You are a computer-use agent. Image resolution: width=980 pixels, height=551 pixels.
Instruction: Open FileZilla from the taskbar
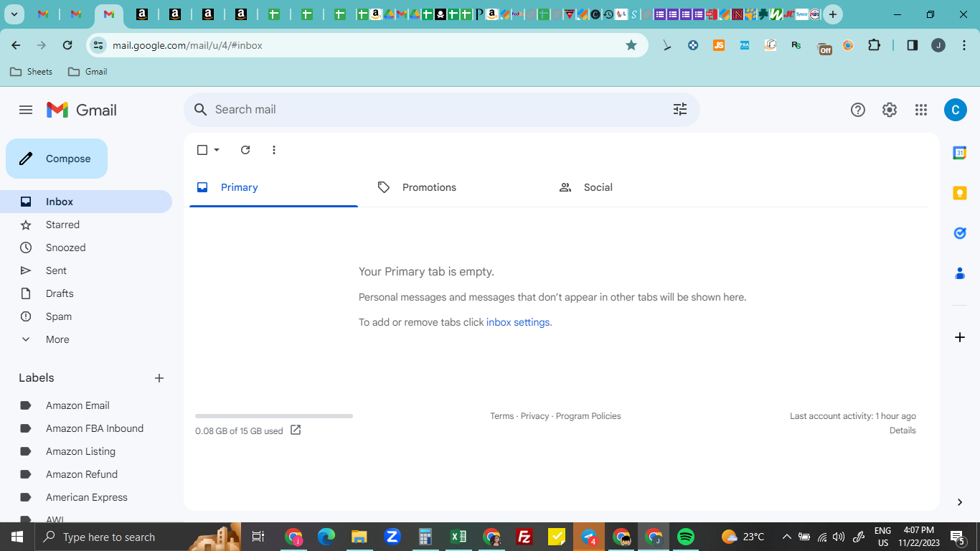524,537
